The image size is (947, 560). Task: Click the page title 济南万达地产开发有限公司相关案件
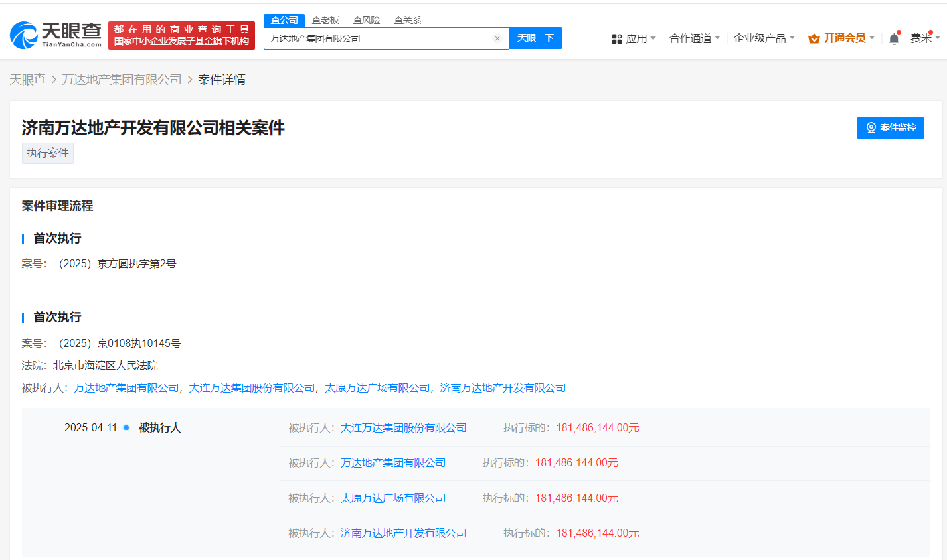point(153,128)
